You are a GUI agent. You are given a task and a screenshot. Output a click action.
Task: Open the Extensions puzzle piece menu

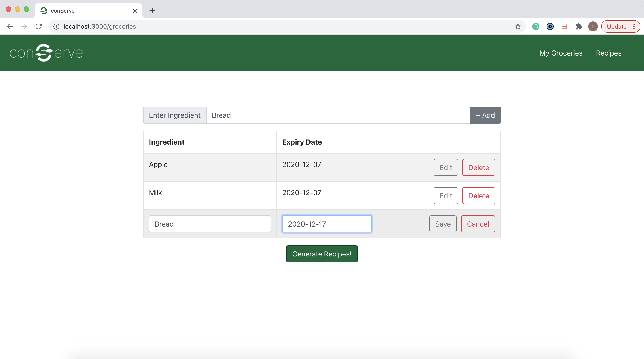click(578, 26)
